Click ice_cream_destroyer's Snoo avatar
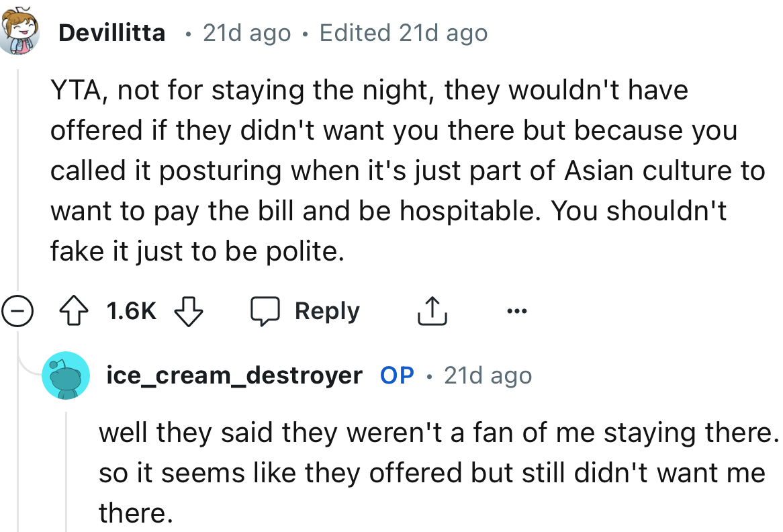This screenshot has width=783, height=532. point(66,375)
